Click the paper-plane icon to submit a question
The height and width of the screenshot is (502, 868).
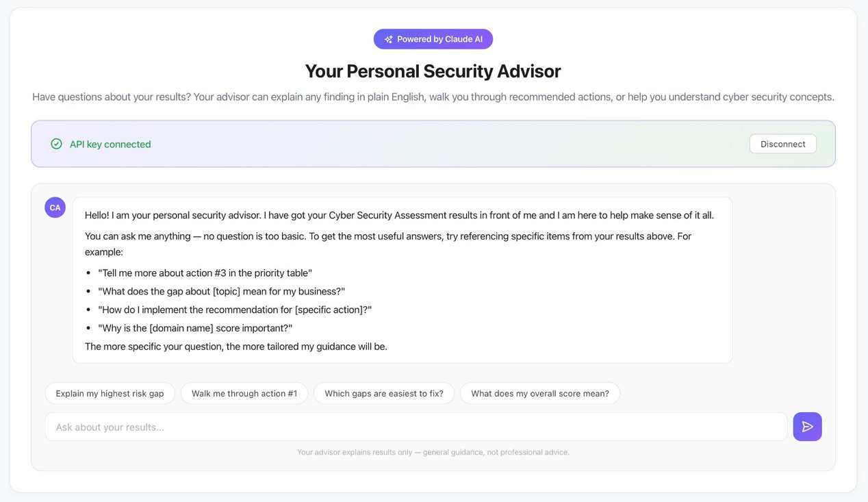(x=807, y=426)
